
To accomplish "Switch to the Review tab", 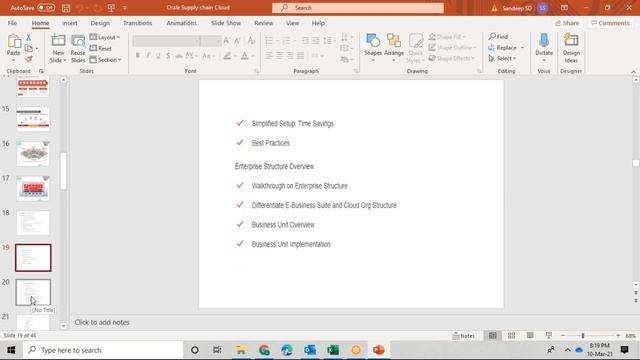I will (x=264, y=23).
